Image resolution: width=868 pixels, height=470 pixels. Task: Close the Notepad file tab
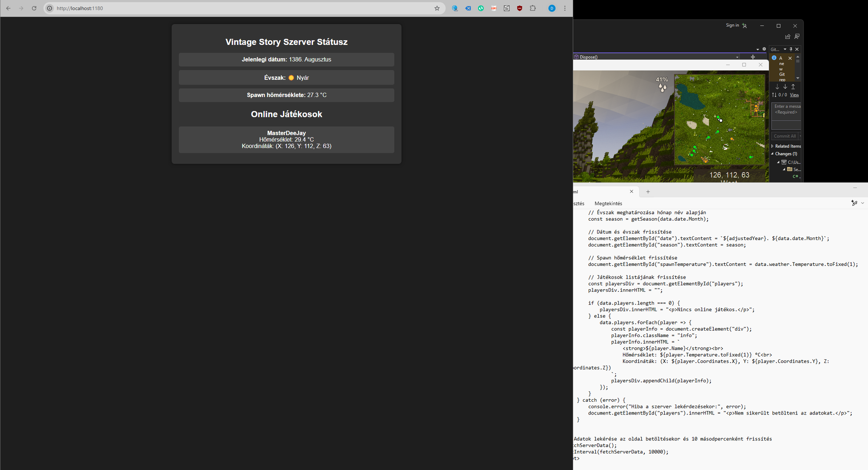pos(631,191)
